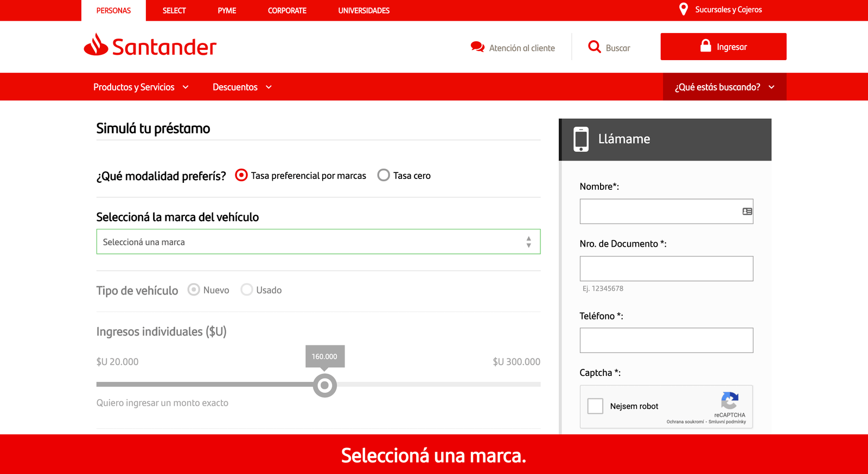868x474 pixels.
Task: Click the $U 300.000 maximum label
Action: pos(516,362)
